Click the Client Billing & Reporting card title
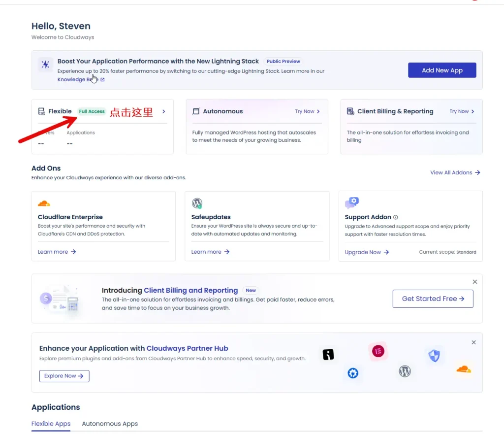This screenshot has width=504, height=436. point(395,111)
